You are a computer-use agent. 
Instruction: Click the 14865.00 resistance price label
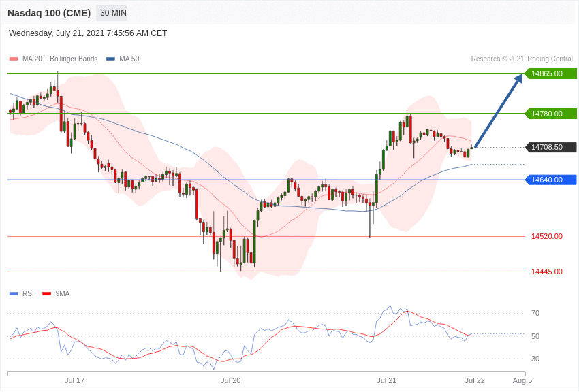point(550,73)
